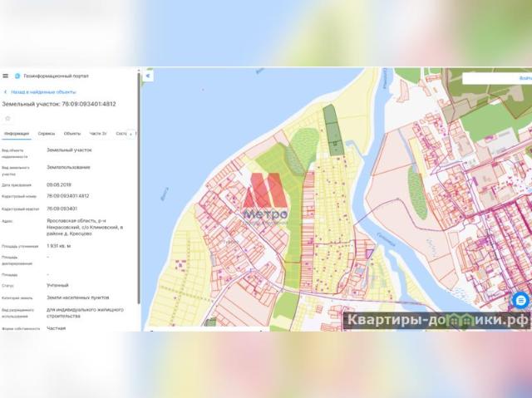Click the 'Кадастровый квартал' field label
The image size is (532, 398).
click(x=20, y=209)
